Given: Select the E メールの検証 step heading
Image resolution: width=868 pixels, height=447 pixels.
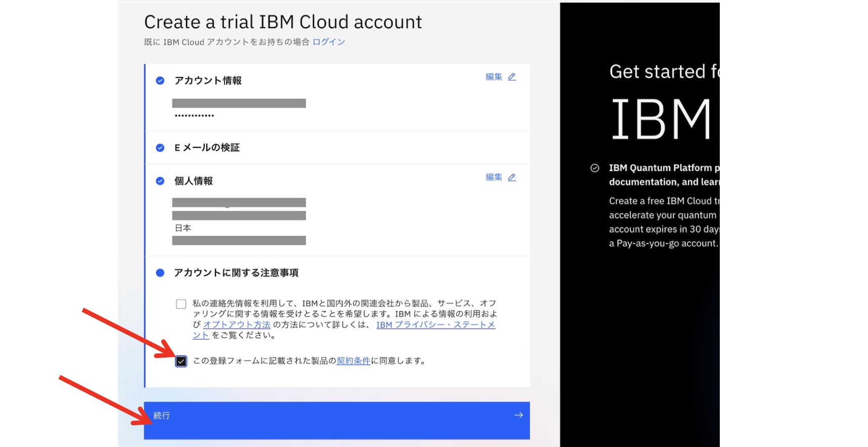Looking at the screenshot, I should pyautogui.click(x=207, y=148).
